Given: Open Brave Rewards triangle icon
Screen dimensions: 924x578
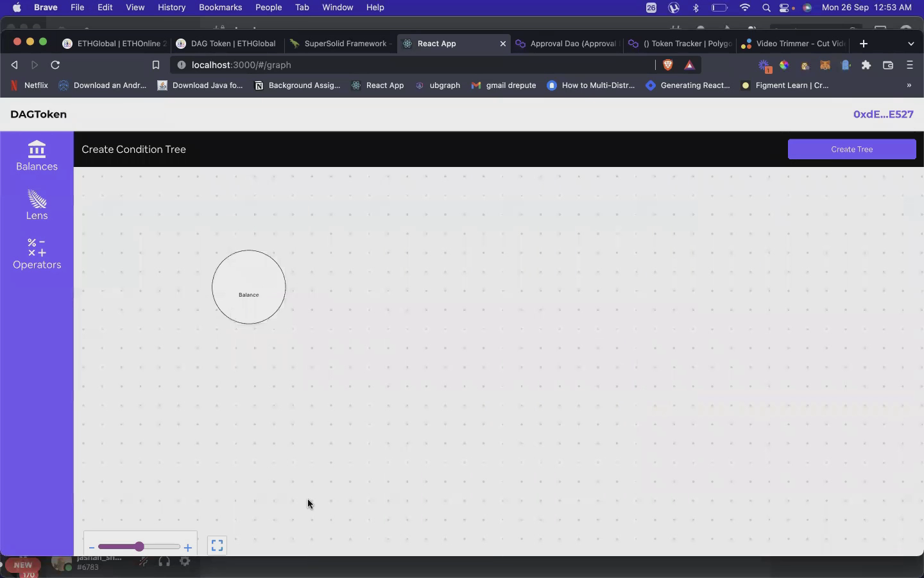Looking at the screenshot, I should (689, 65).
